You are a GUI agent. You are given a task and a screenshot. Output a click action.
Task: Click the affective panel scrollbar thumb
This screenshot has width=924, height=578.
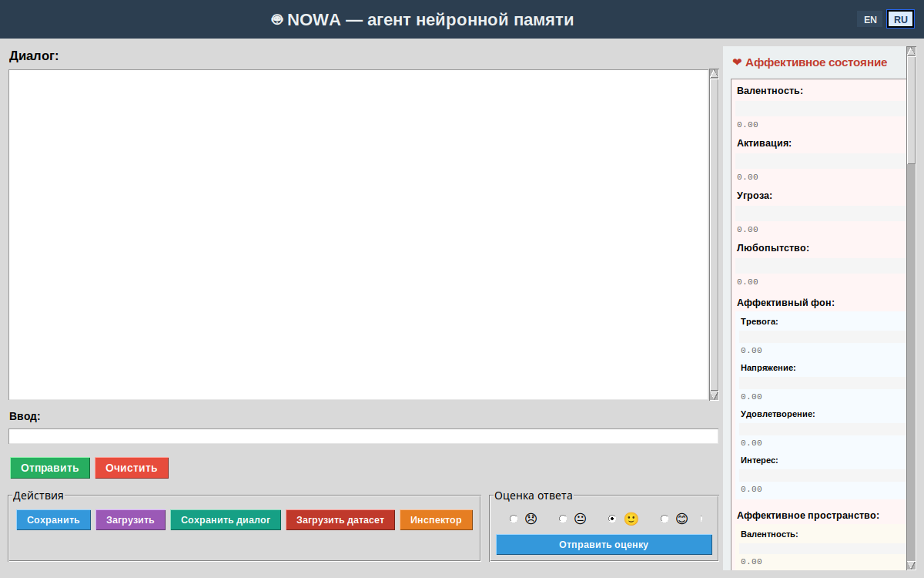(912, 109)
